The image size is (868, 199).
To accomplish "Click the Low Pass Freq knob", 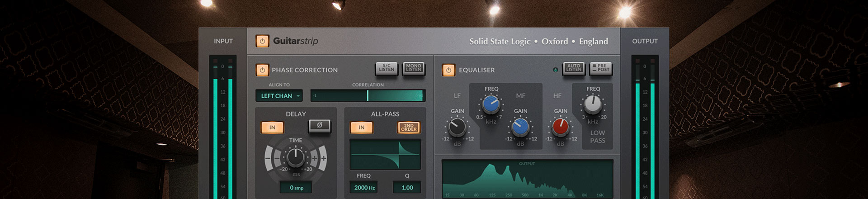I will click(x=593, y=105).
